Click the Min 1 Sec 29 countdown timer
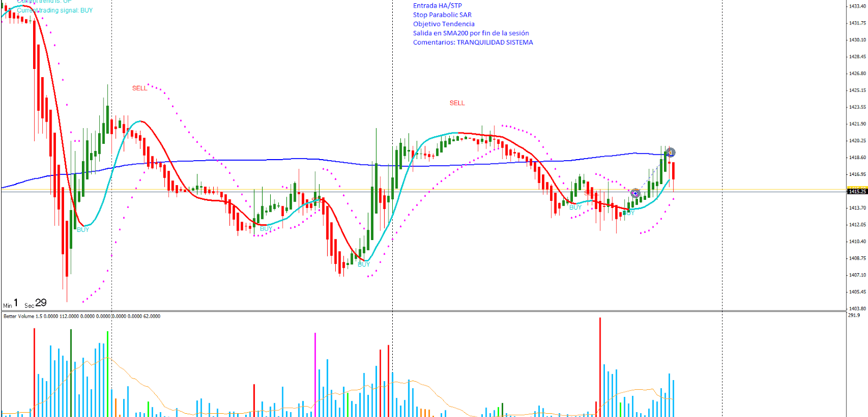 coord(25,303)
